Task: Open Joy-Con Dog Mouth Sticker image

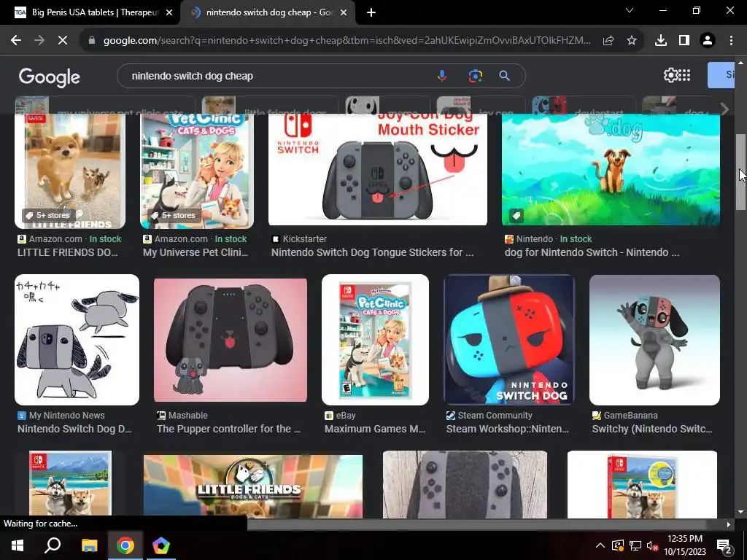Action: pyautogui.click(x=378, y=169)
